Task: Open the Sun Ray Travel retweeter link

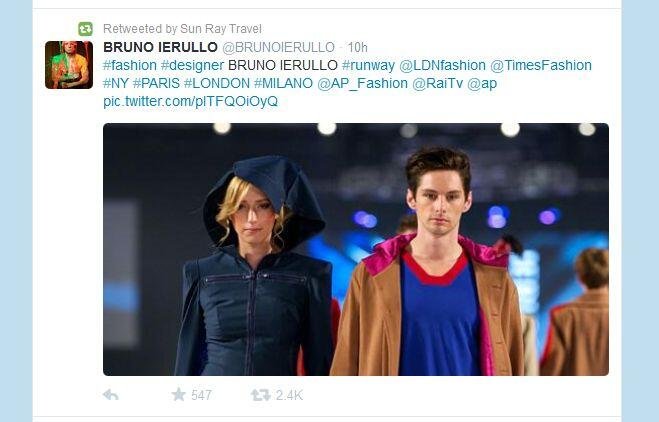Action: point(221,29)
